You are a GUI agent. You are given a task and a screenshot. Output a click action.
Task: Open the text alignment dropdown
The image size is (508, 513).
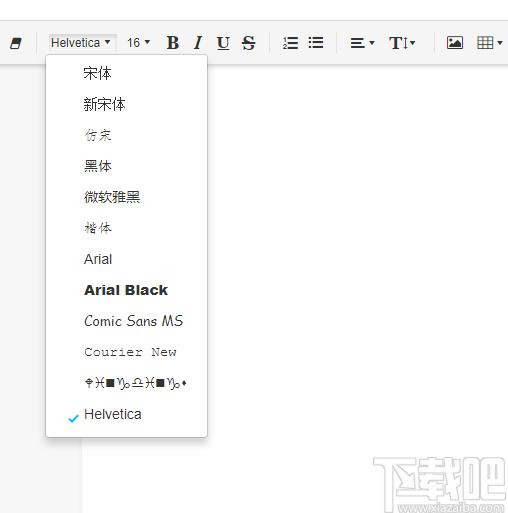pyautogui.click(x=362, y=43)
